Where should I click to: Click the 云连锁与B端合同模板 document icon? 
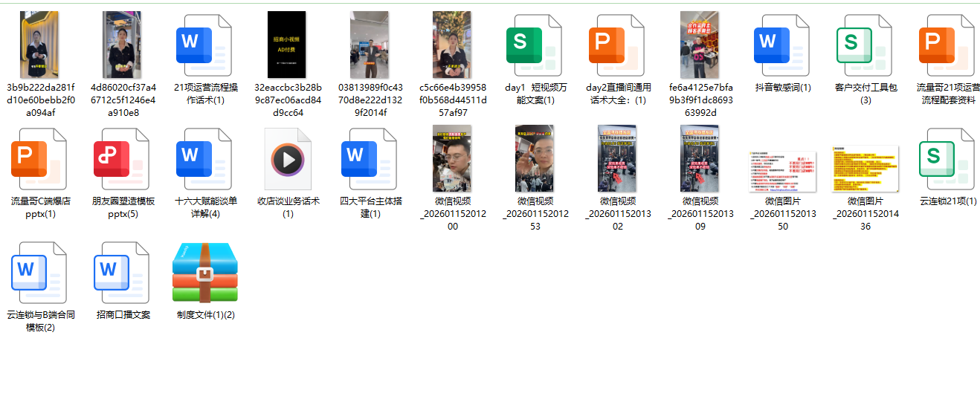tap(40, 272)
